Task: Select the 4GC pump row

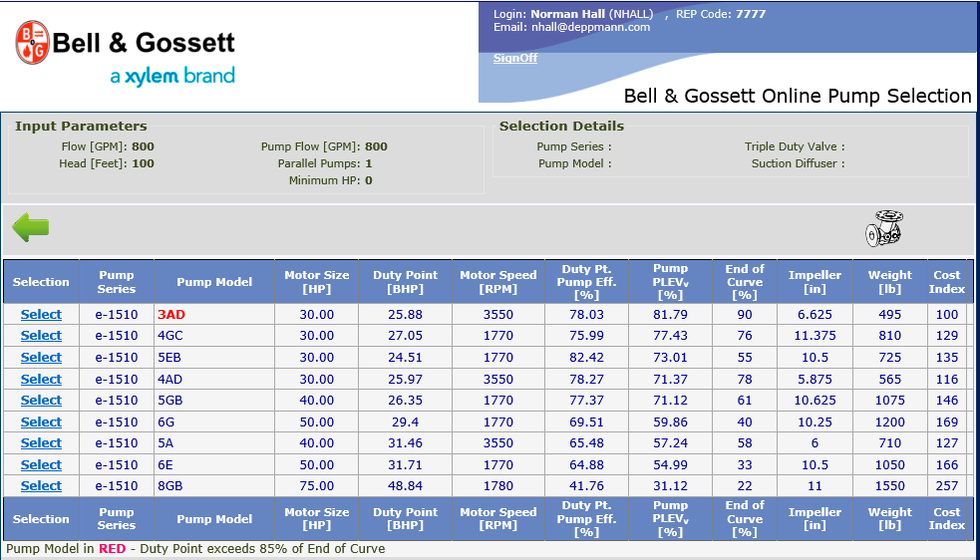Action: point(41,336)
